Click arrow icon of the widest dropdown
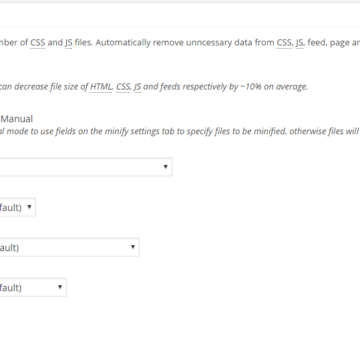360x360 pixels. click(x=165, y=167)
